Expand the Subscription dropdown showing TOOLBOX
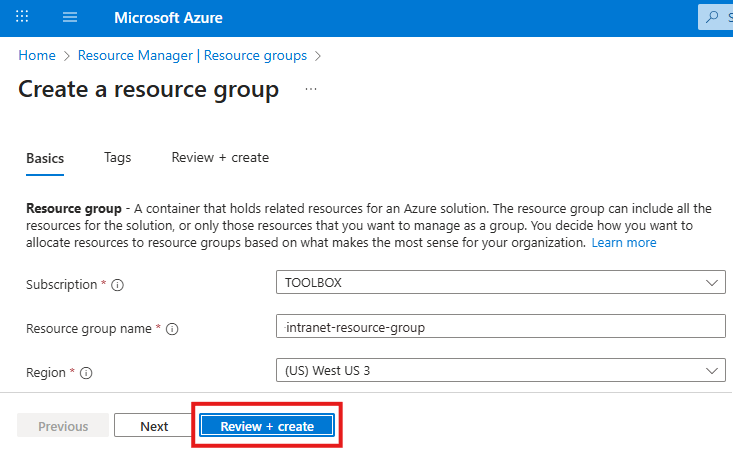Image resolution: width=733 pixels, height=457 pixels. click(x=499, y=283)
